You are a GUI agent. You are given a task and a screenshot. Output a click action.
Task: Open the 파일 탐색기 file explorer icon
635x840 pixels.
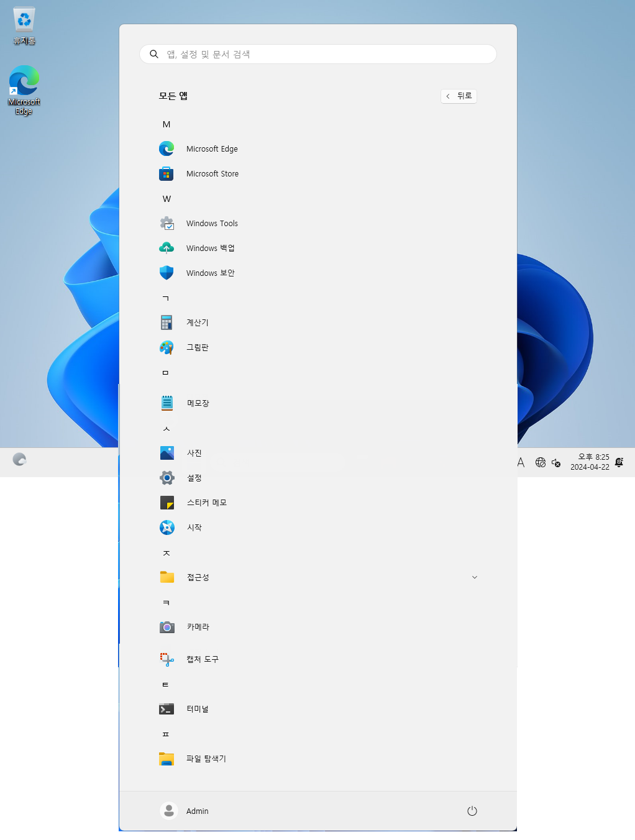[167, 759]
